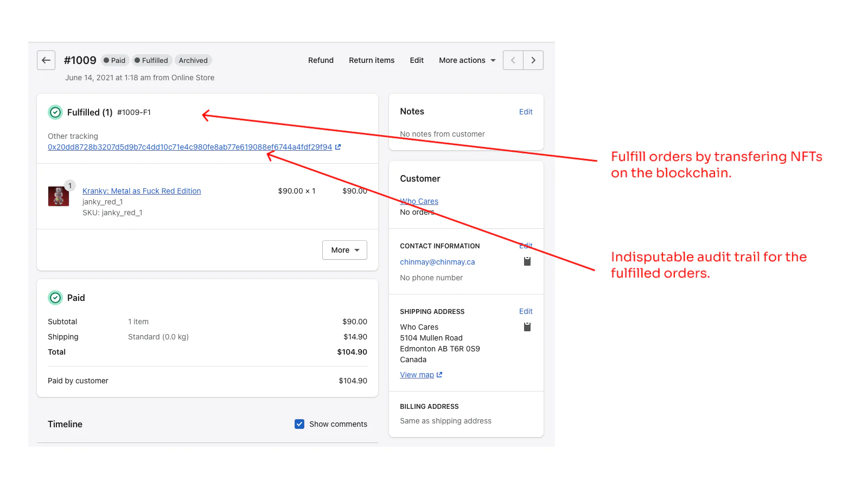Uncheck the Show comments checkbox
The width and height of the screenshot is (868, 488).
[299, 424]
